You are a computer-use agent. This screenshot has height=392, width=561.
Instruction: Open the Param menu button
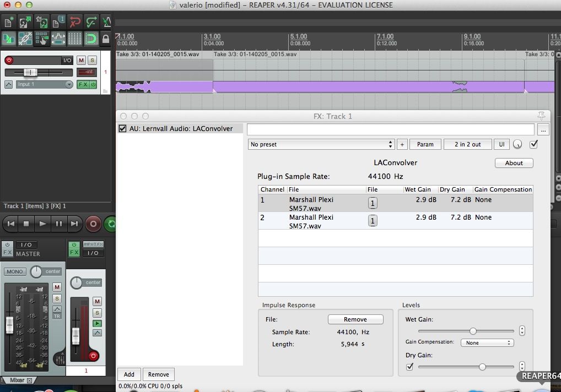tap(425, 144)
